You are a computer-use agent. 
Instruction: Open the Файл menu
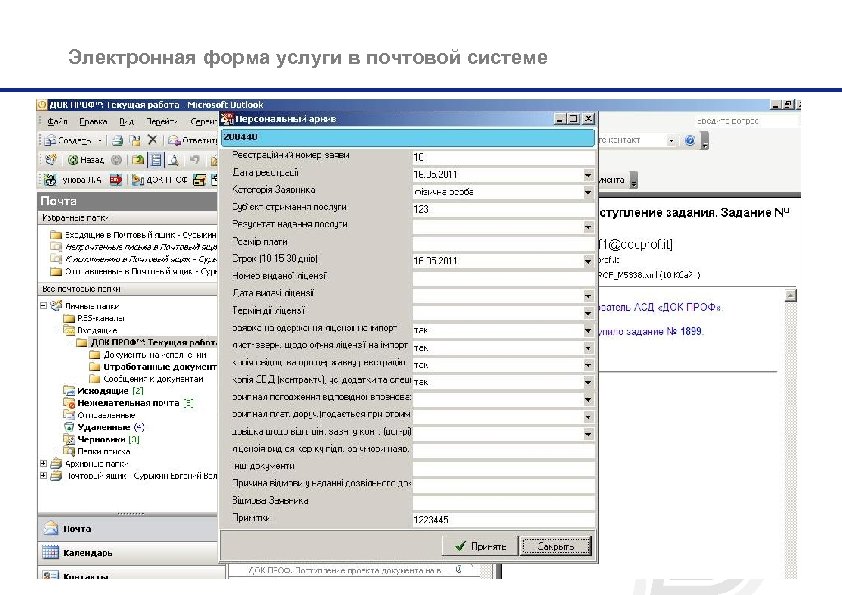pyautogui.click(x=57, y=121)
